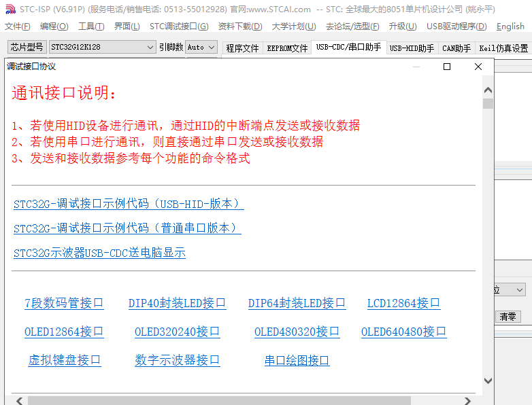Click the vertical scrollbar up arrow

[x=488, y=90]
